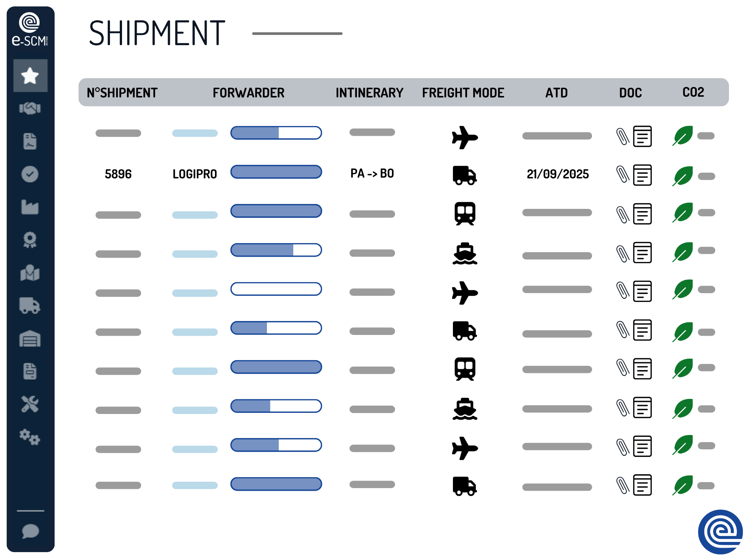Open the tools wrench icon in sidebar

point(30,404)
